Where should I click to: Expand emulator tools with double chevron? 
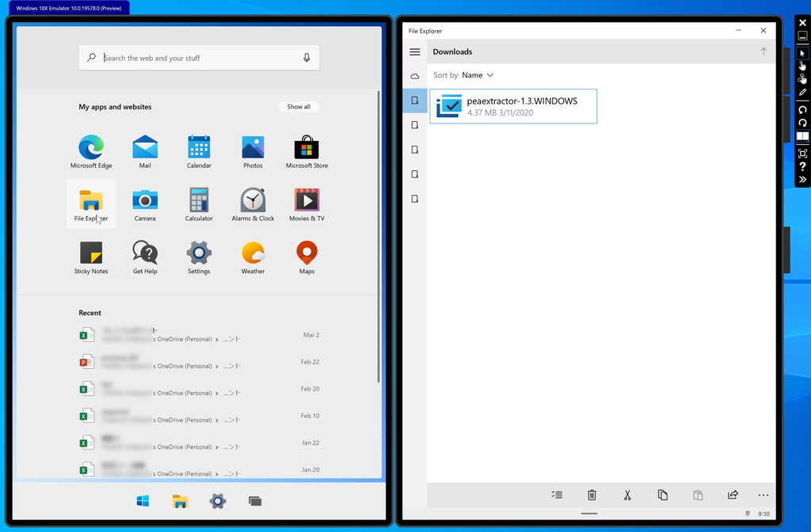(802, 180)
